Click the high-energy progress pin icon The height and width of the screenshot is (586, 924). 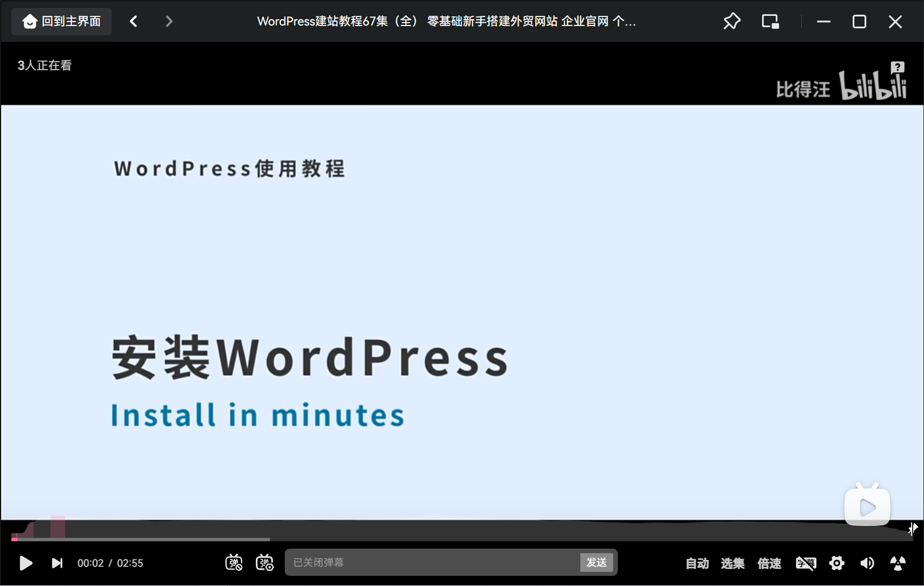[x=913, y=529]
